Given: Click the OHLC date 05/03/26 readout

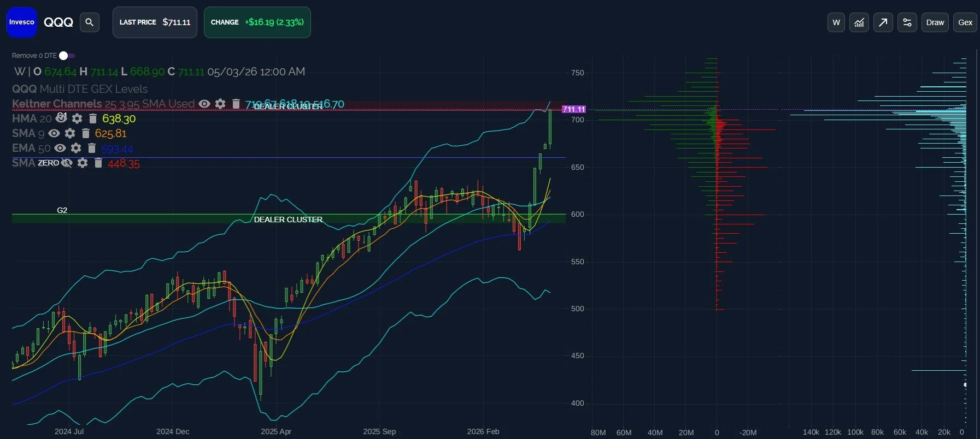Looking at the screenshot, I should click(256, 72).
